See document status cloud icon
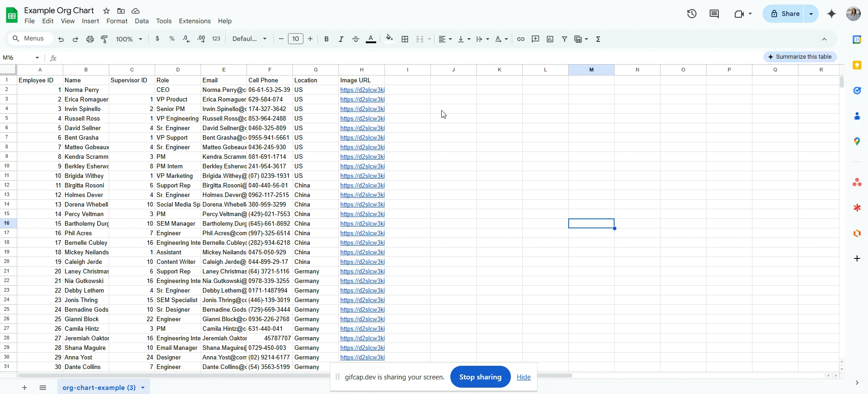This screenshot has width=868, height=394. (136, 11)
